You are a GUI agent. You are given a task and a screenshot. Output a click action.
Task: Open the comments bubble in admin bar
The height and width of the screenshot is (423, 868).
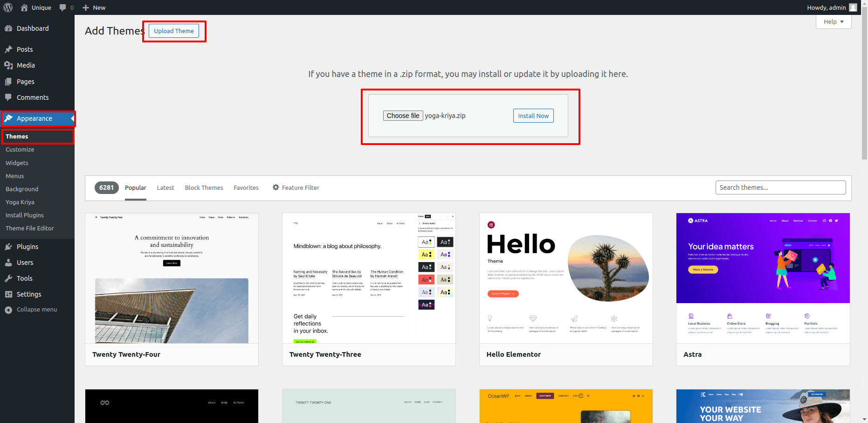pos(63,7)
